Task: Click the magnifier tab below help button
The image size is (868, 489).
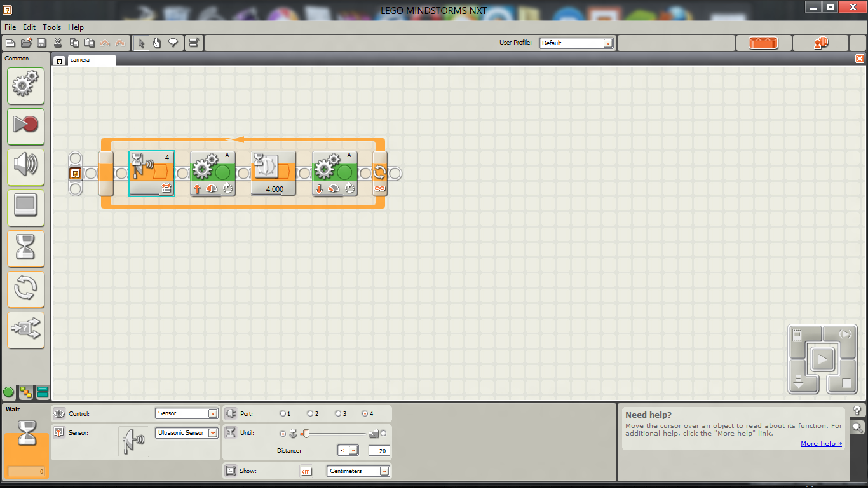Action: (x=857, y=427)
